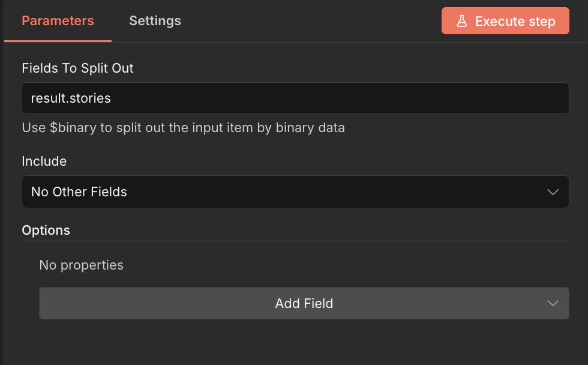
Task: Click the Execute step button
Action: pos(505,20)
